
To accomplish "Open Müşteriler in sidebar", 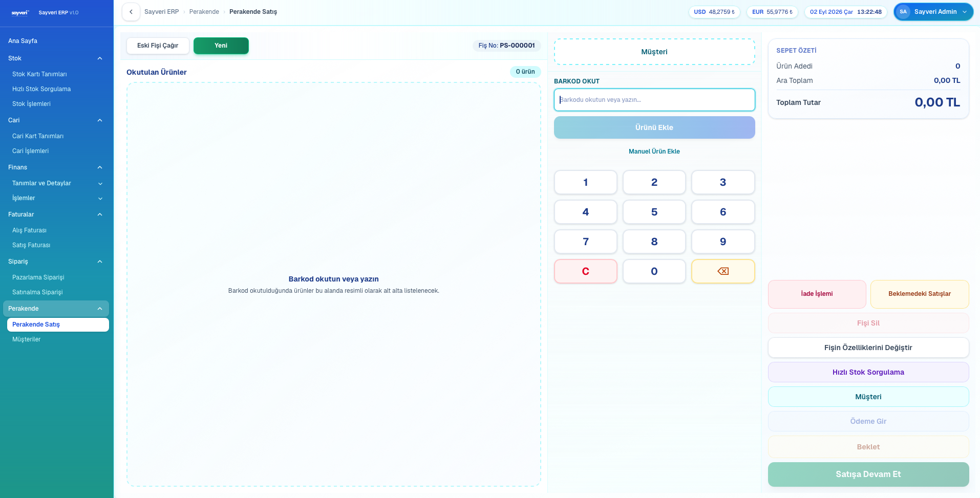I will [x=58, y=339].
